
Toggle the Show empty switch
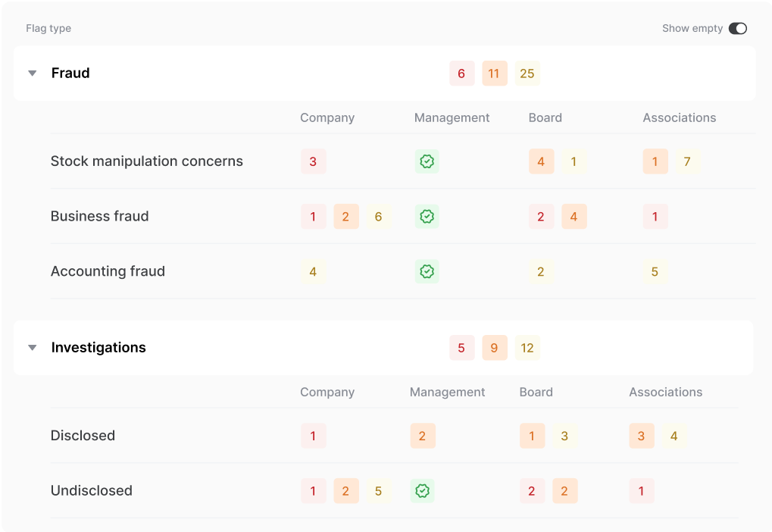[737, 29]
